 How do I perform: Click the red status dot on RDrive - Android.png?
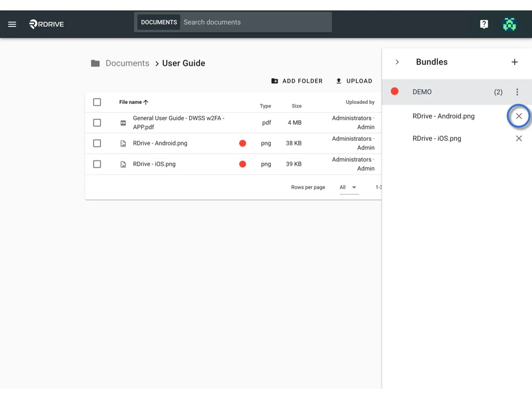(243, 143)
